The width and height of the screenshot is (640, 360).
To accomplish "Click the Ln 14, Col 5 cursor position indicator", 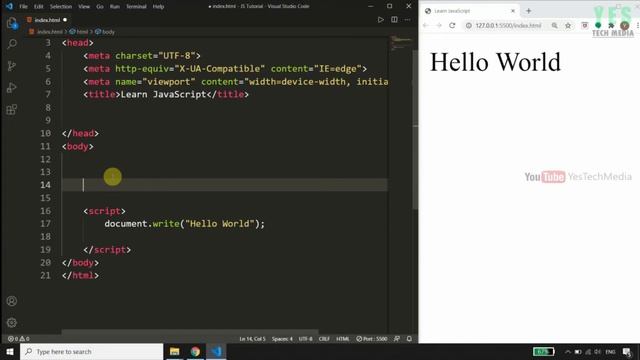I will [252, 339].
